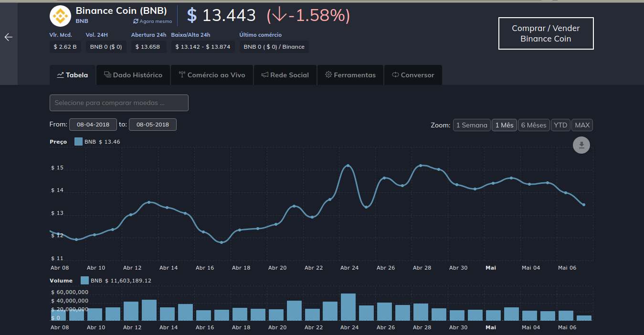
Task: Toggle BNB volume series legend swatch
Action: coord(84,281)
